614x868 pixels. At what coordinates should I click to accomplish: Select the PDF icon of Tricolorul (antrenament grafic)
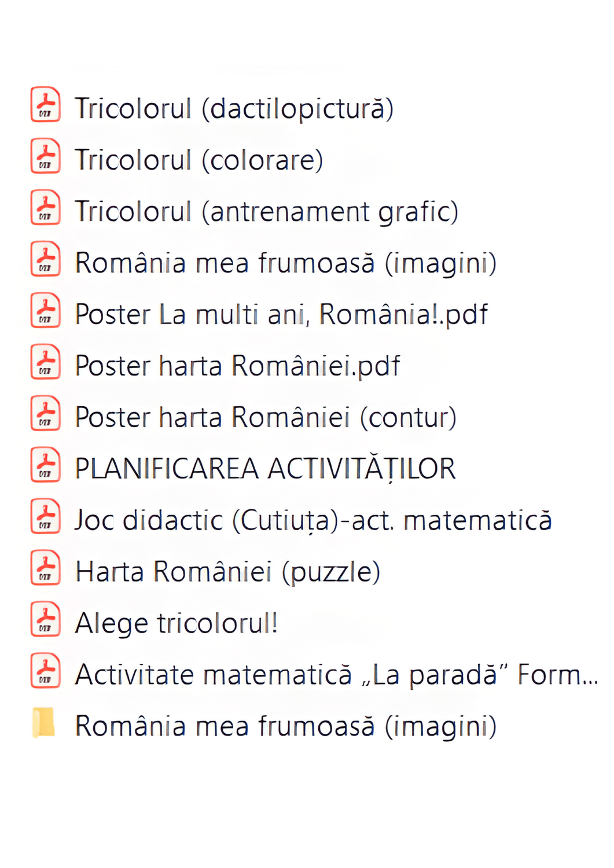45,208
